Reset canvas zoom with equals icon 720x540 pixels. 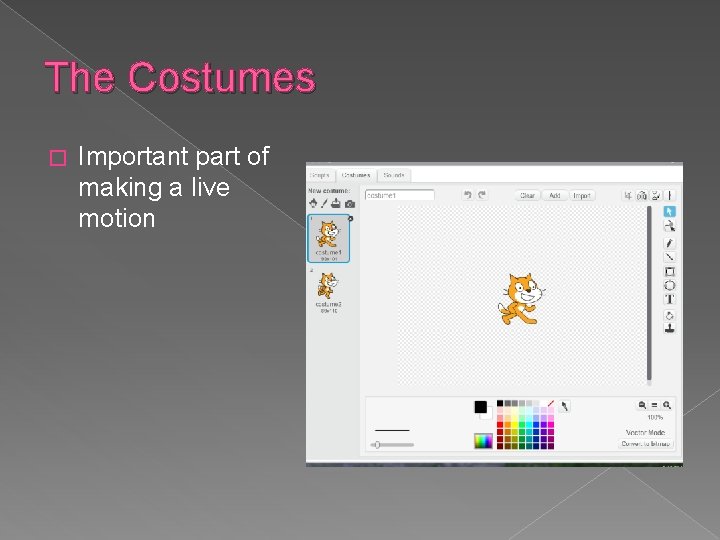tap(654, 405)
